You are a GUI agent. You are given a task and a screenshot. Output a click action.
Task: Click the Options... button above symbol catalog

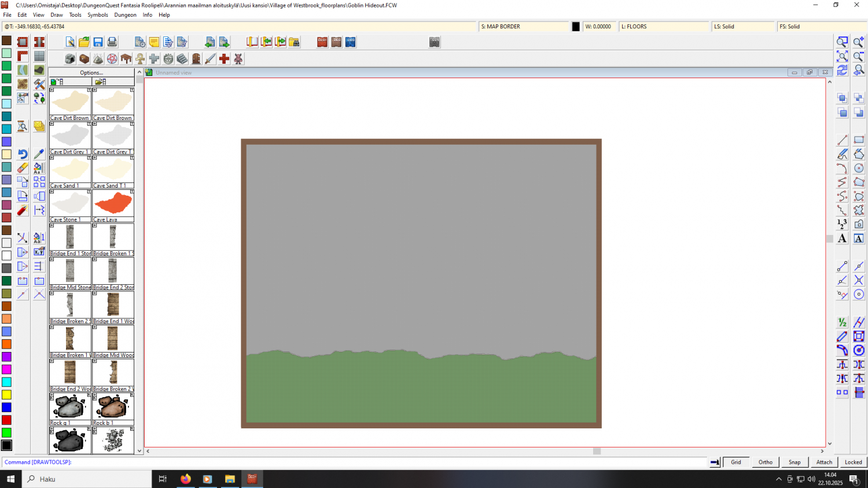pyautogui.click(x=91, y=73)
